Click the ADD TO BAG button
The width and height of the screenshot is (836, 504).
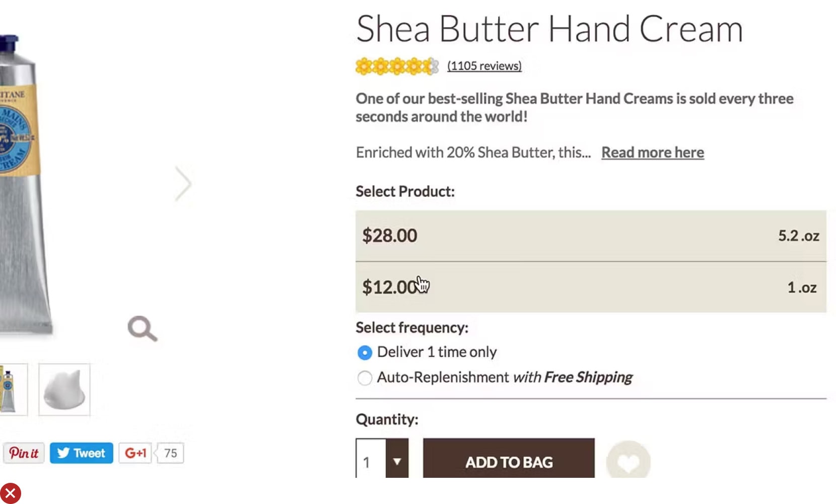coord(509,460)
